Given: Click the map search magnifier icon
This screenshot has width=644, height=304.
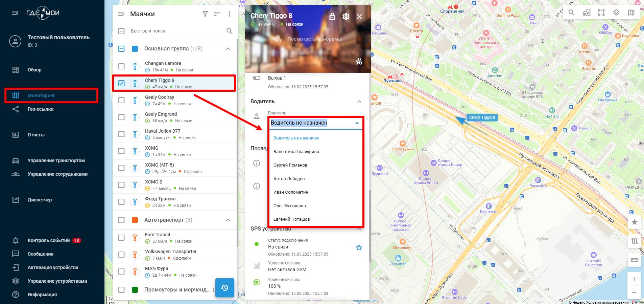Looking at the screenshot, I should pyautogui.click(x=571, y=13).
